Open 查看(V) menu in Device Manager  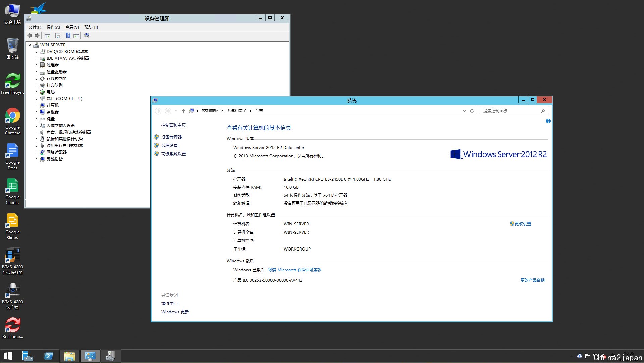[72, 27]
